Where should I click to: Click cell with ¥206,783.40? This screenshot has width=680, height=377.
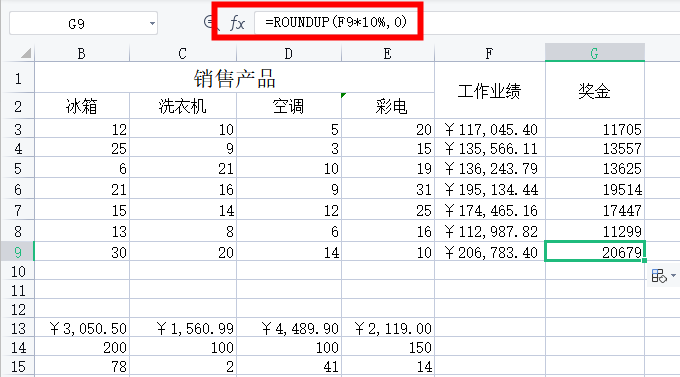pos(490,252)
